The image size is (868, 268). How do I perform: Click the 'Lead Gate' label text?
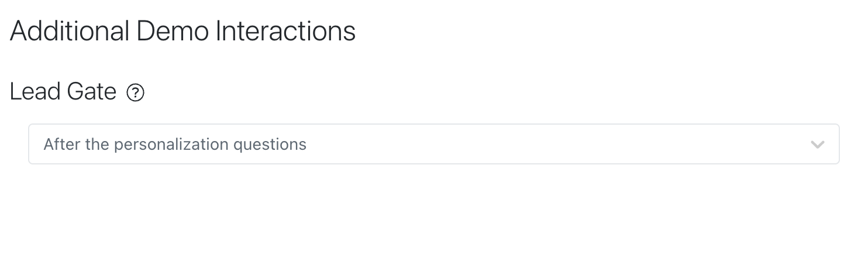63,92
